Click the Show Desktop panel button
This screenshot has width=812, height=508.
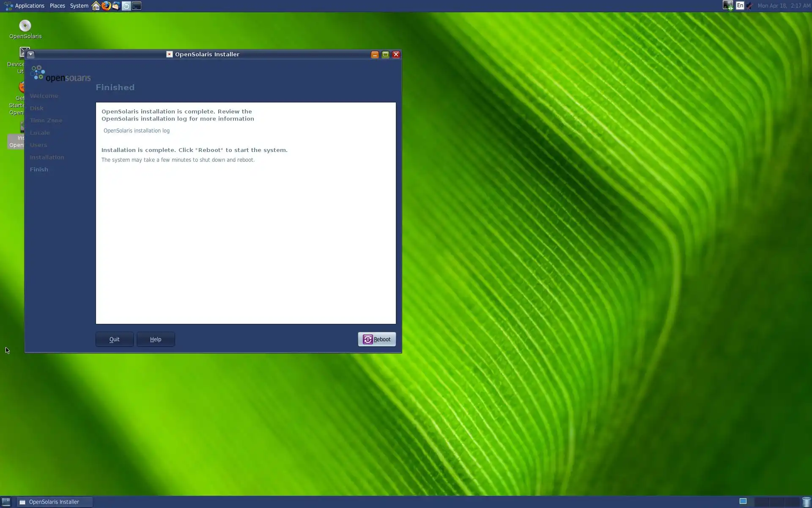(6, 502)
